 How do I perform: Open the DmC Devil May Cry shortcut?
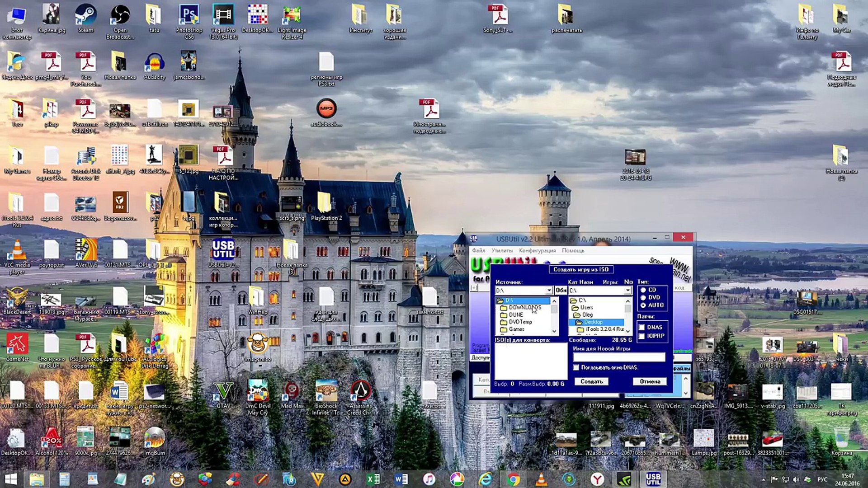coord(258,398)
